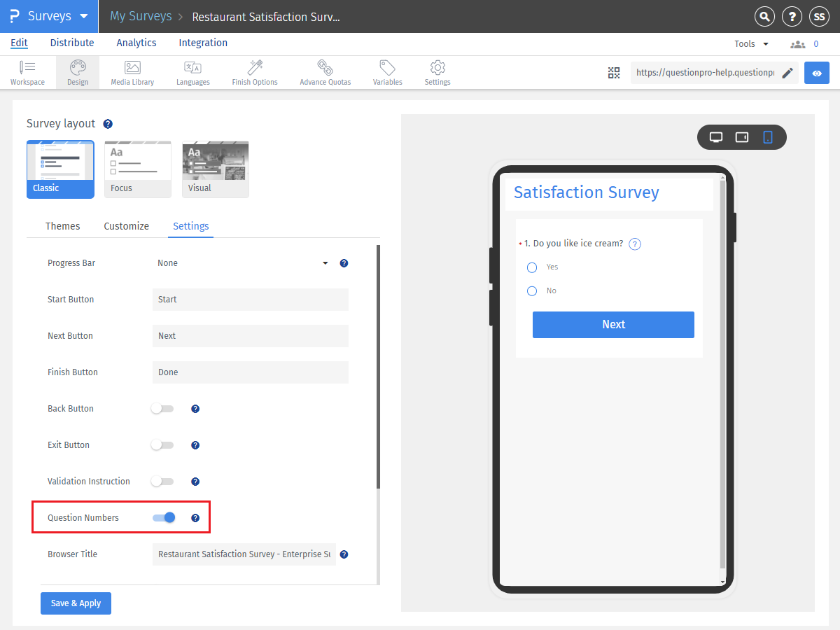Go back via My Surveys link

tap(140, 16)
